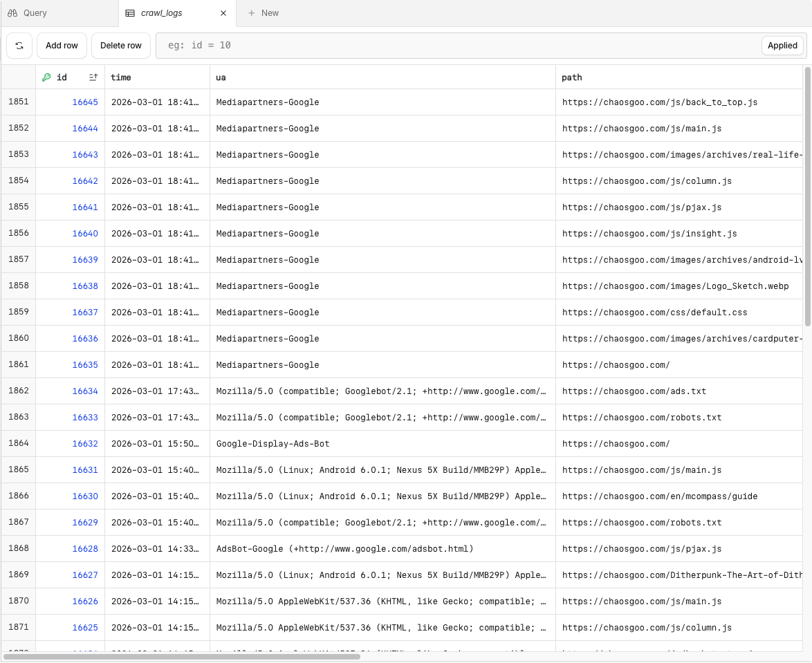Select the crawl_logs tab
812x663 pixels.
177,13
